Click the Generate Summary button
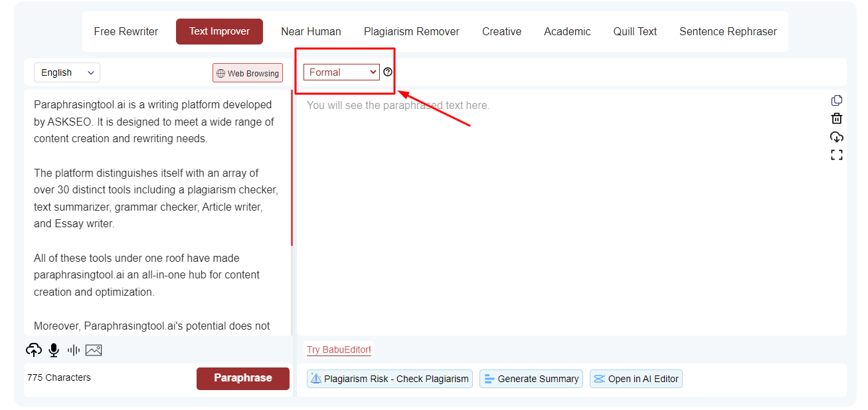The width and height of the screenshot is (868, 410). point(531,379)
